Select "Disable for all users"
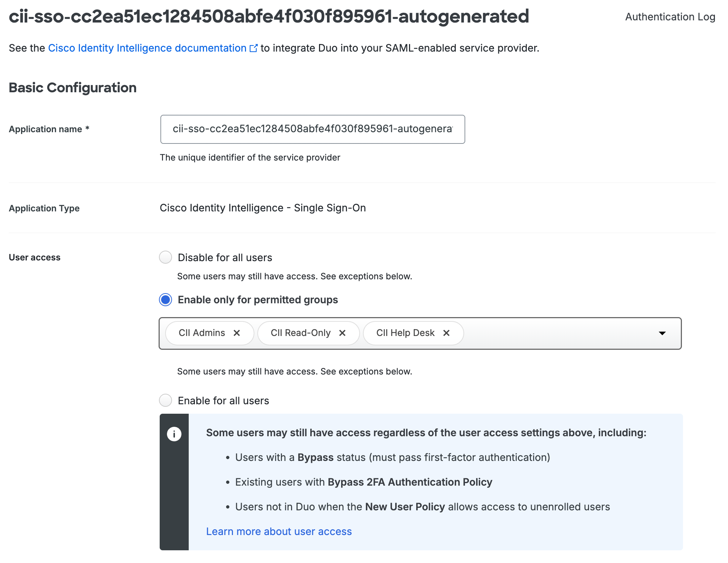The height and width of the screenshot is (563, 728). click(x=165, y=257)
